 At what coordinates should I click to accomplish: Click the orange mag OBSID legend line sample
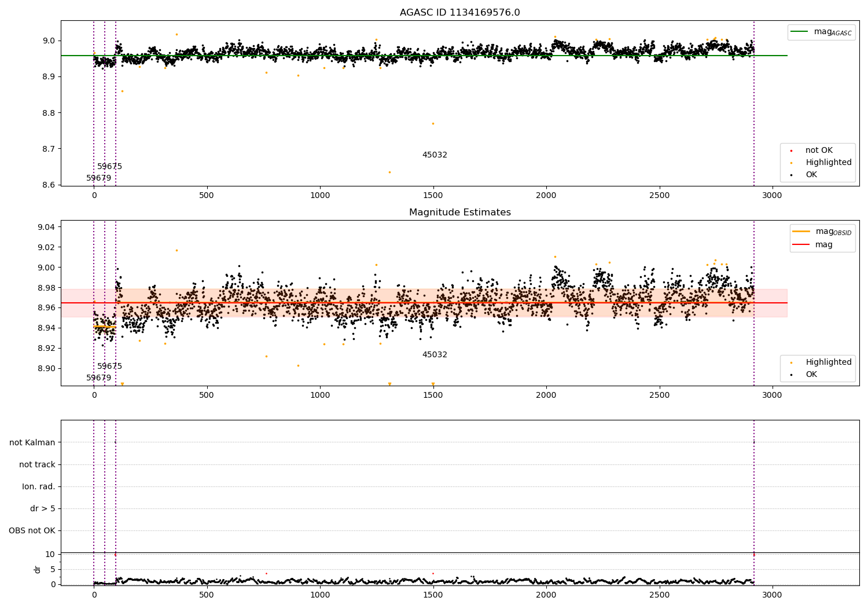pos(801,232)
